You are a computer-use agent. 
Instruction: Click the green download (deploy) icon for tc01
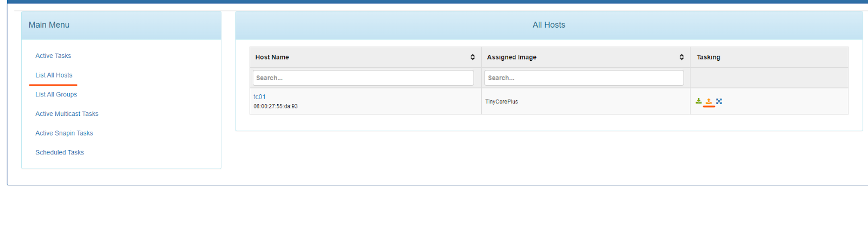[699, 101]
